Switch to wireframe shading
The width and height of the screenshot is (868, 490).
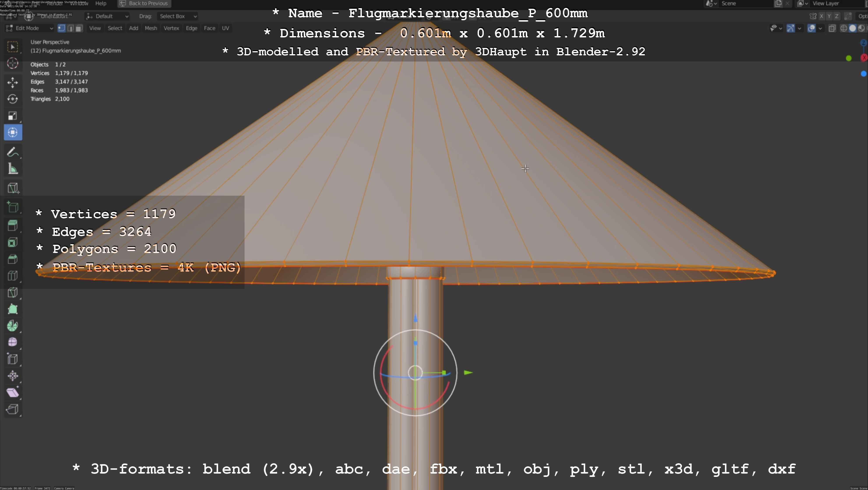pos(844,28)
